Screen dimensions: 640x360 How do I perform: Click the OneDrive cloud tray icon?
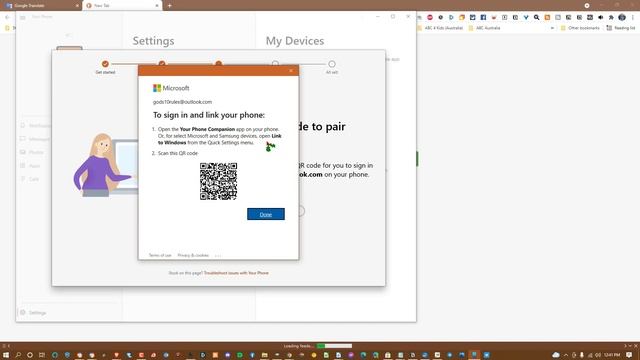[556, 355]
